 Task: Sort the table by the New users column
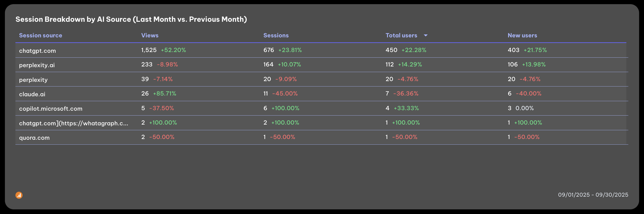522,35
